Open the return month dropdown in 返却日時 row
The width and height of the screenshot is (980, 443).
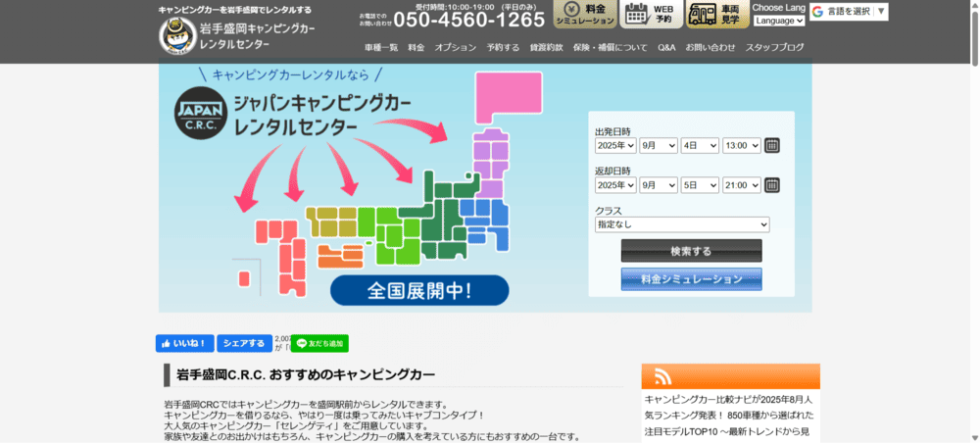tap(659, 185)
